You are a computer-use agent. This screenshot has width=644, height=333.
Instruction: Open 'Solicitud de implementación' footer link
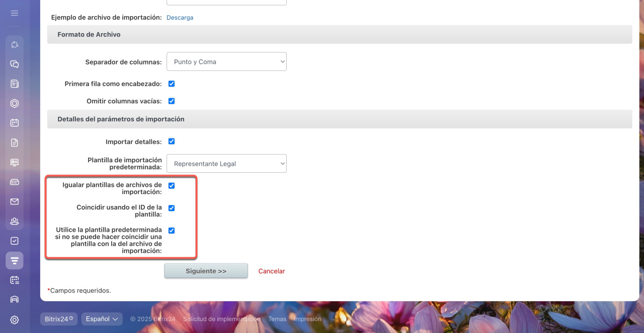(222, 319)
